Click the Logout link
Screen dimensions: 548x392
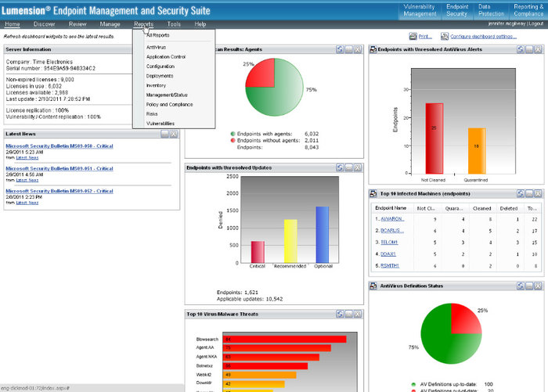coord(536,23)
